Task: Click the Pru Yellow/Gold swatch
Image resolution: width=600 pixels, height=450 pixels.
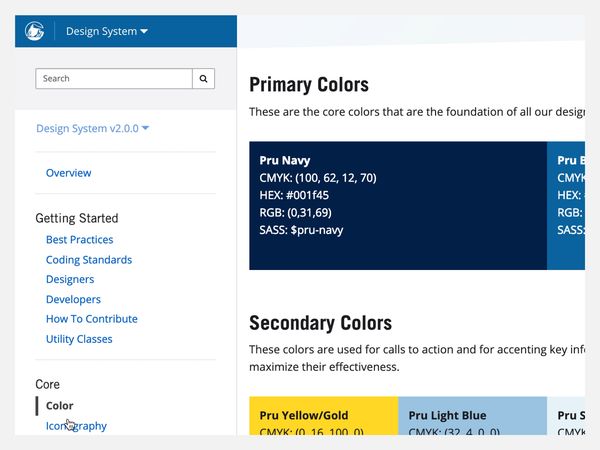Action: pos(324,416)
